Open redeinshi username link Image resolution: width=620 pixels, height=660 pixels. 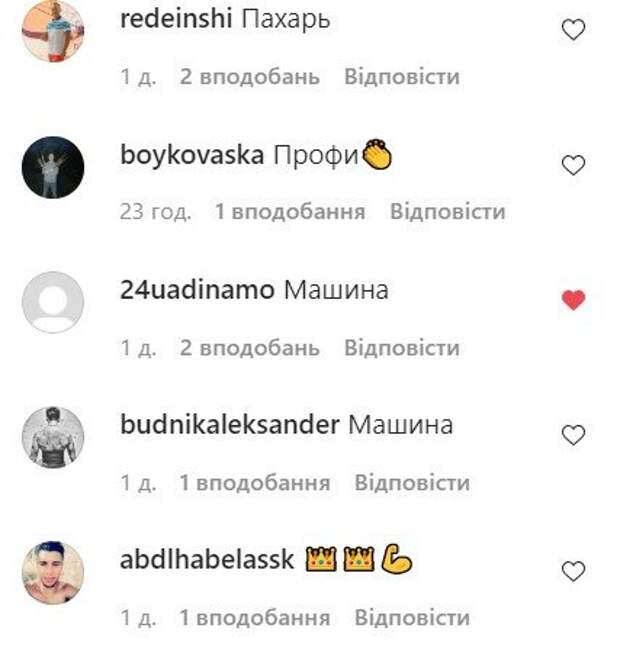tap(176, 19)
